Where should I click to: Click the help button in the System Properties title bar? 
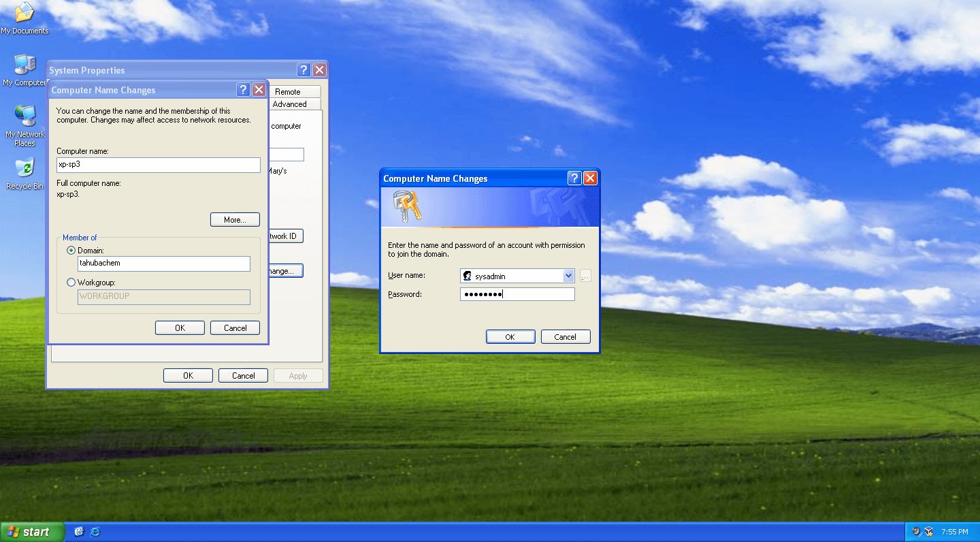pyautogui.click(x=304, y=70)
